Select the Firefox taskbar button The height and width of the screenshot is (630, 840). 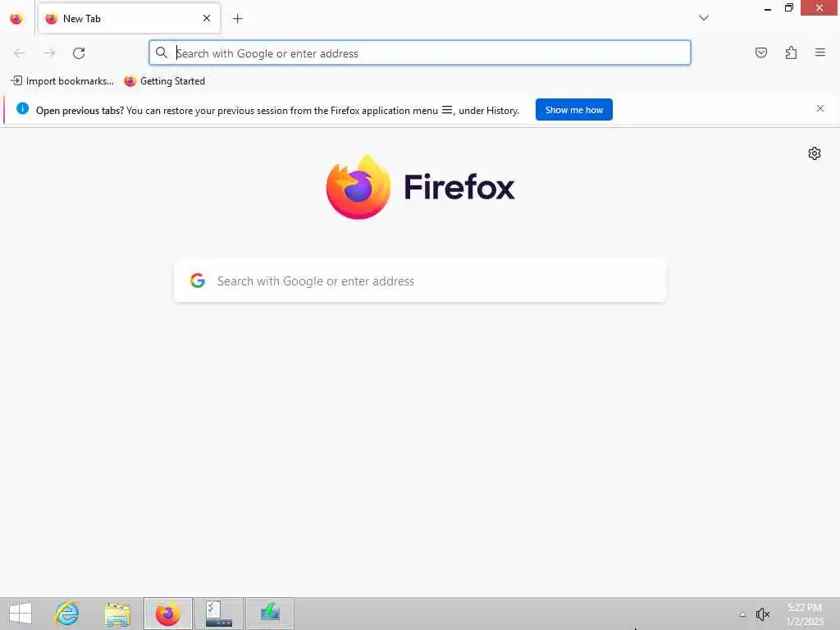pyautogui.click(x=167, y=614)
